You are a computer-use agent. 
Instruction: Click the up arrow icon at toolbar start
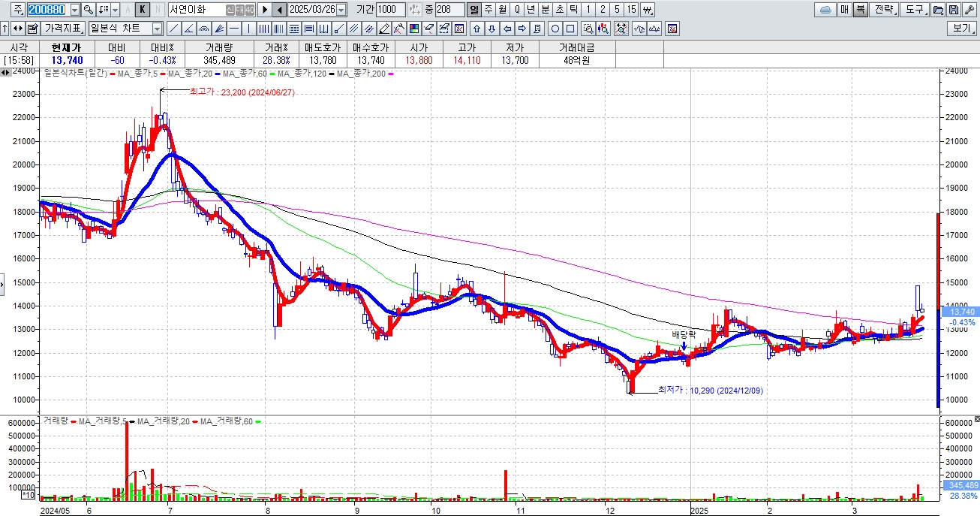5,29
